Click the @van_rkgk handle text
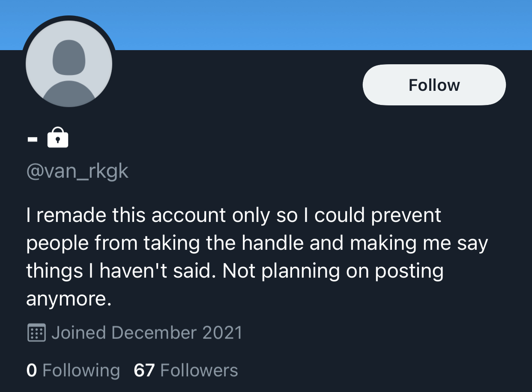 click(77, 171)
